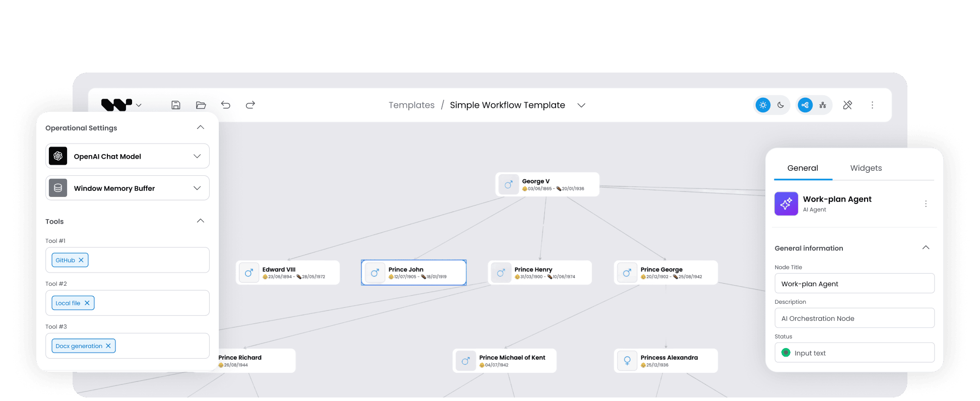Click the Tool #1 input field
Viewport: 980px width, 401px height.
(x=128, y=260)
